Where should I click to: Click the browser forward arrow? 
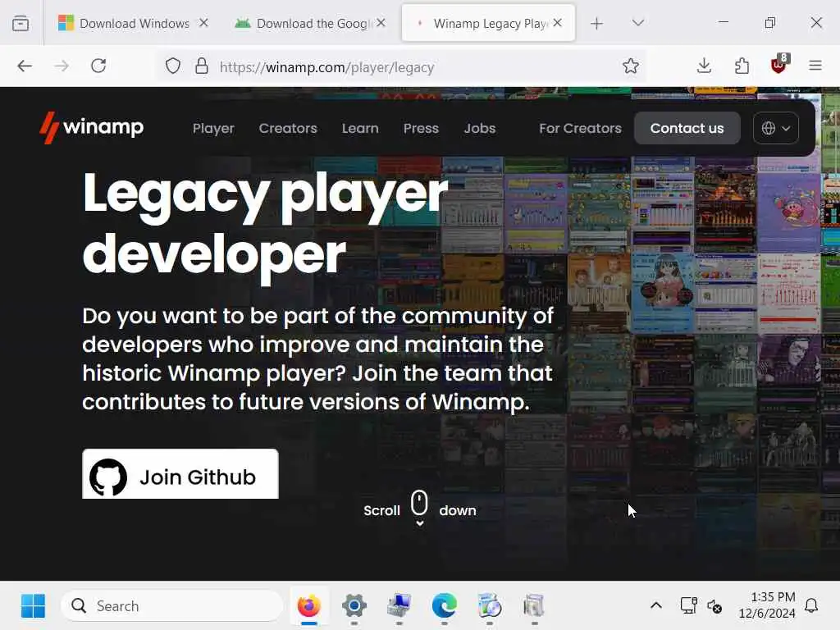[62, 66]
